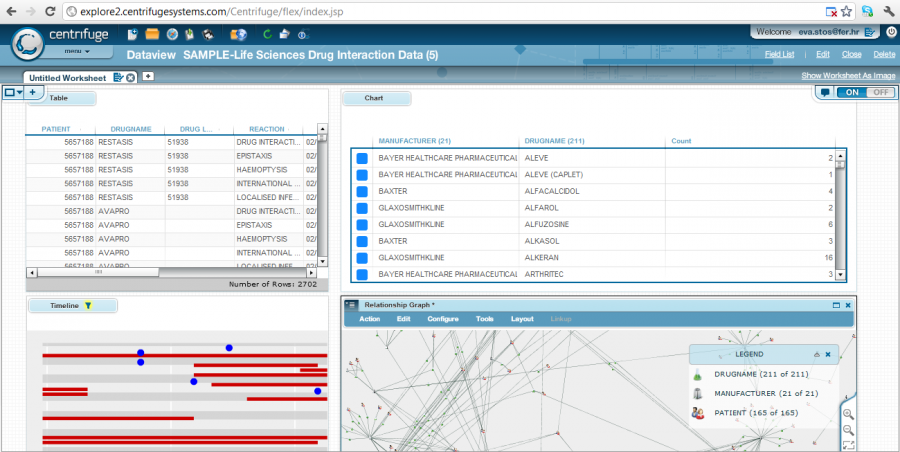
Task: Click the Field List link
Action: 779,54
